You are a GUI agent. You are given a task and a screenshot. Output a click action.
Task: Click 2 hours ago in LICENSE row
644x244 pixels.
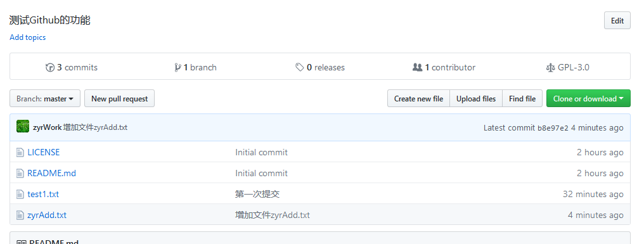pyautogui.click(x=600, y=152)
